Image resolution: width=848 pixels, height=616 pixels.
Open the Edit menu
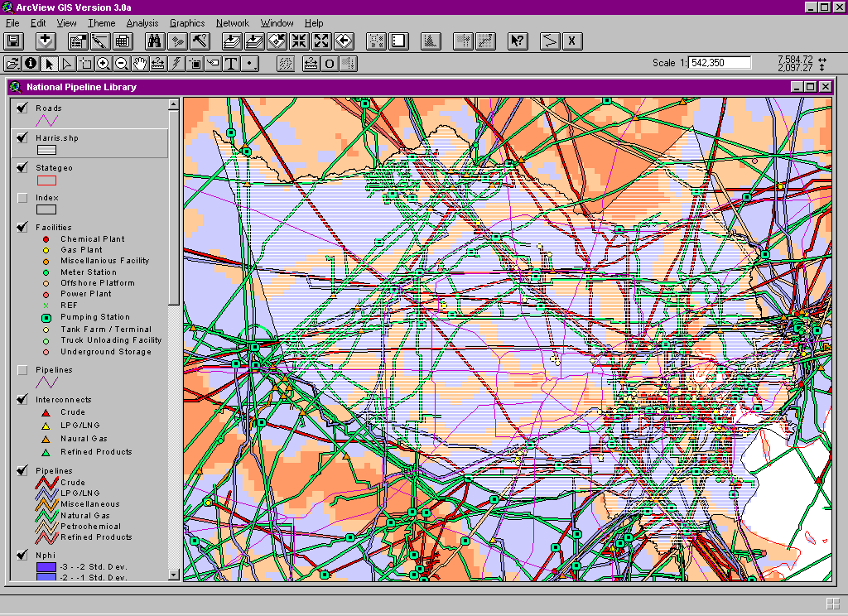[x=38, y=23]
